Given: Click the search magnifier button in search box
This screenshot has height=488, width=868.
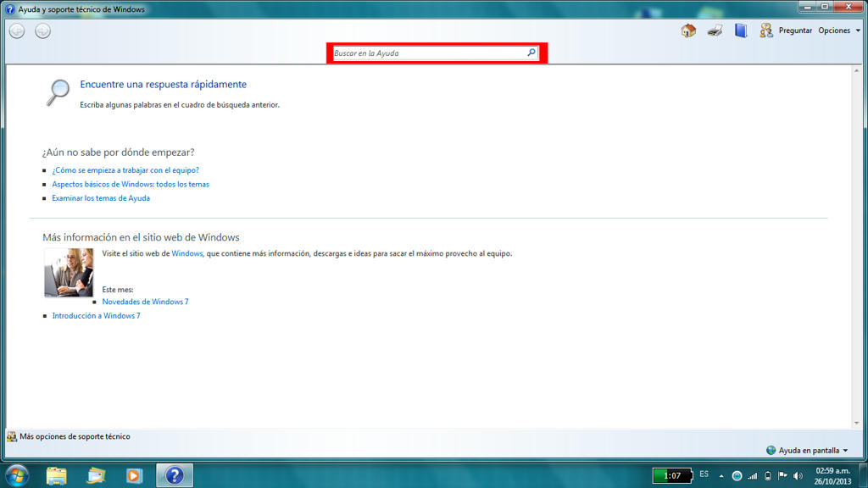Looking at the screenshot, I should tap(531, 53).
